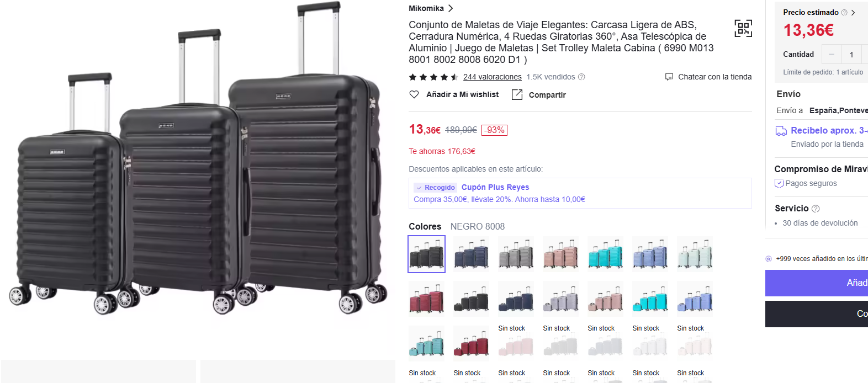The image size is (868, 383).
Task: Click help icon beside 1.5K vendidos
Action: pyautogui.click(x=581, y=77)
